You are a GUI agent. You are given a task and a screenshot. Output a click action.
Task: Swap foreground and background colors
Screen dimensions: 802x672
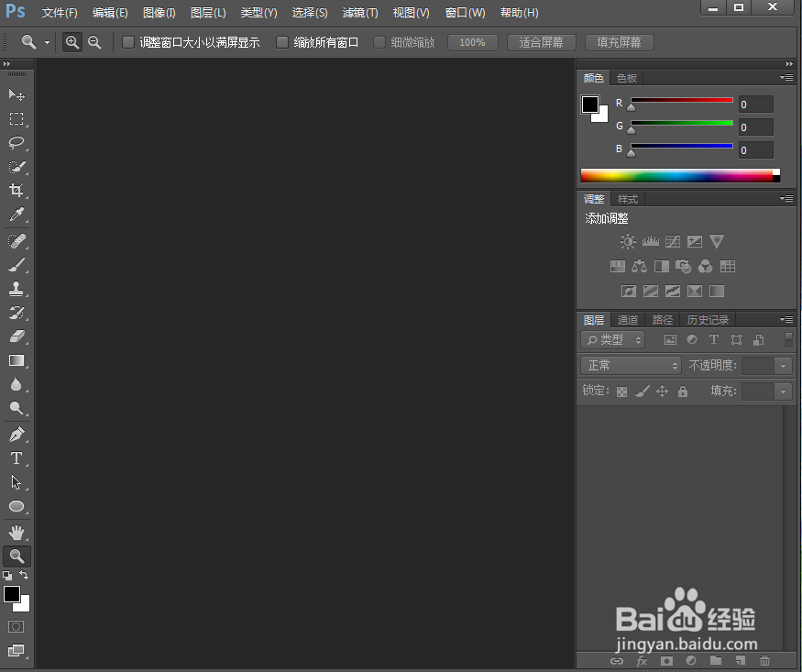coord(24,575)
